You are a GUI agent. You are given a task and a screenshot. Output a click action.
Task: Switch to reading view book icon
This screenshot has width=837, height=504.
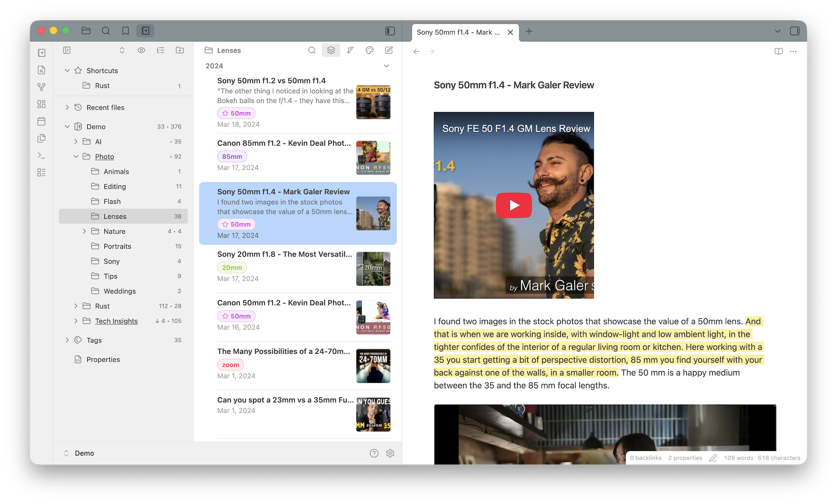779,52
